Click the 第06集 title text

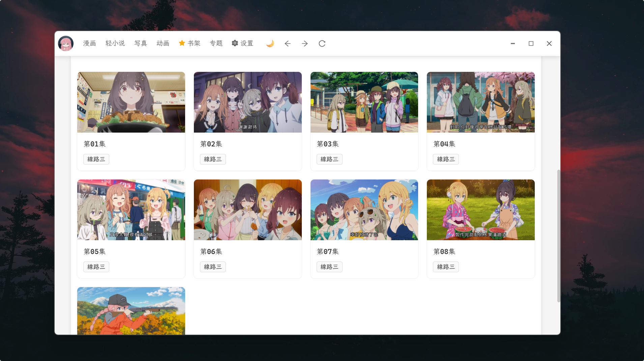click(211, 252)
